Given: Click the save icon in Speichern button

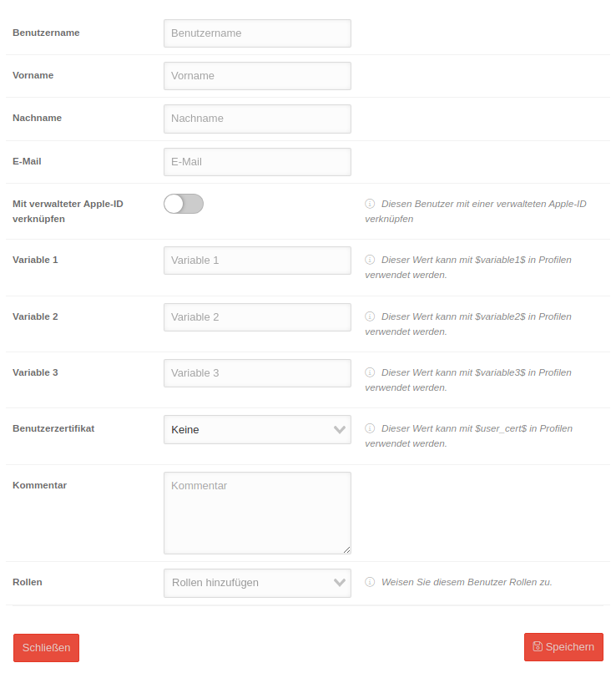Looking at the screenshot, I should click(538, 646).
